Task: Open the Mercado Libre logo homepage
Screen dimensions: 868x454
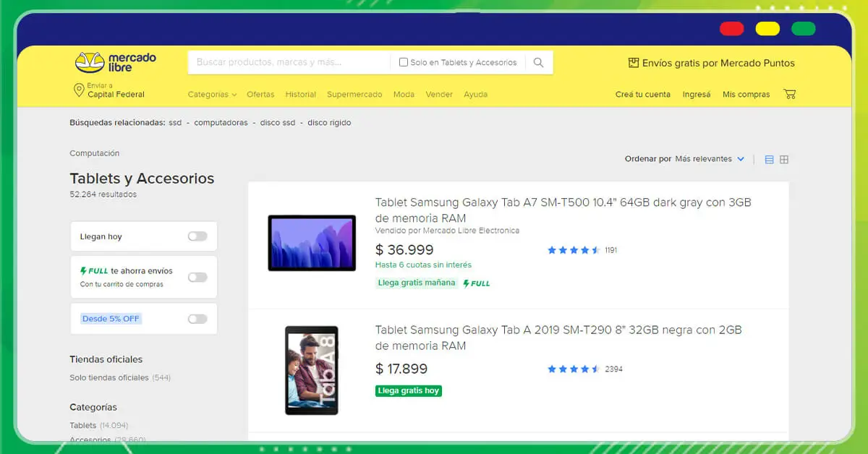Action: point(116,62)
